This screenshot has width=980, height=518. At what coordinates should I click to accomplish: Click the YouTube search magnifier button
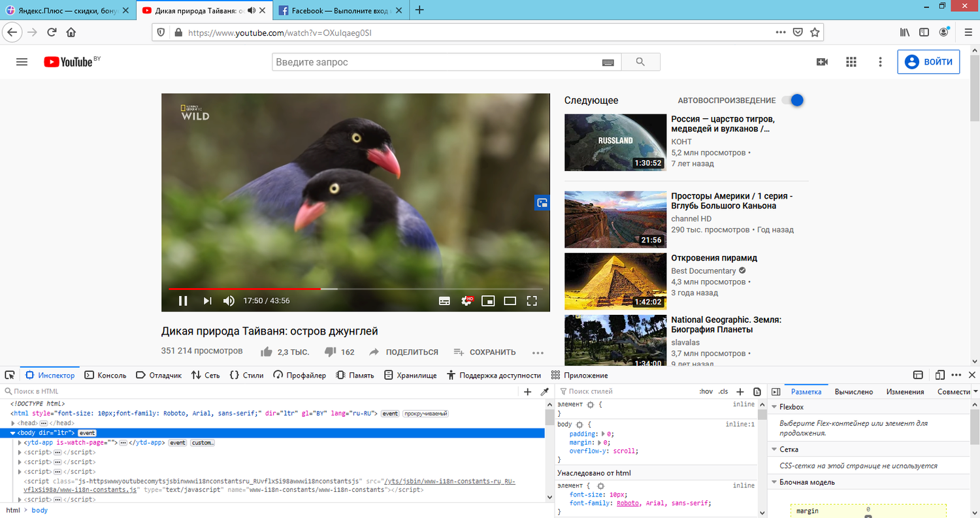coord(640,62)
